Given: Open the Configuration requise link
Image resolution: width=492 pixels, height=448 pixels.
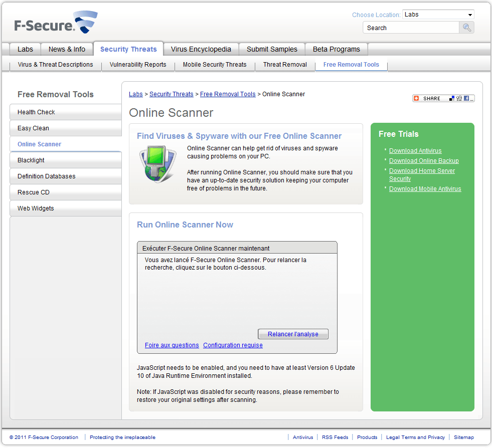Looking at the screenshot, I should point(233,345).
